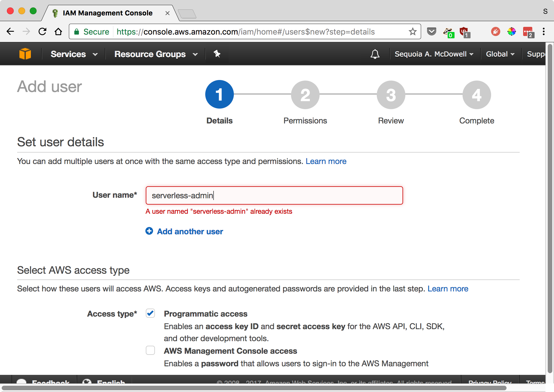Open Learn more about adding multiple users
Screen dimensions: 554x392
(x=326, y=161)
